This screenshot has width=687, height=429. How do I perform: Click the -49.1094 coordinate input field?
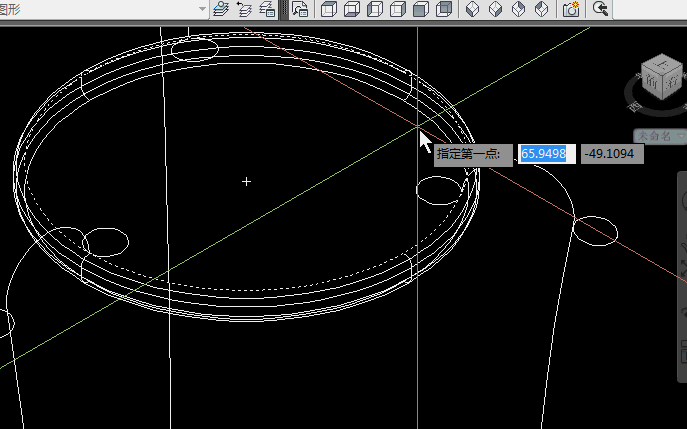point(613,154)
